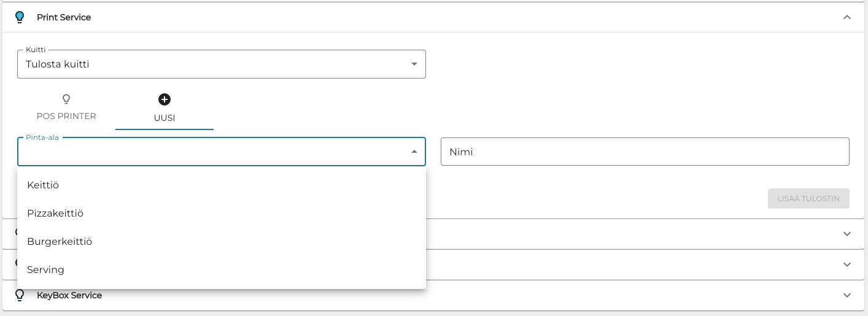Click the Print Service lightbulb icon

click(x=20, y=17)
